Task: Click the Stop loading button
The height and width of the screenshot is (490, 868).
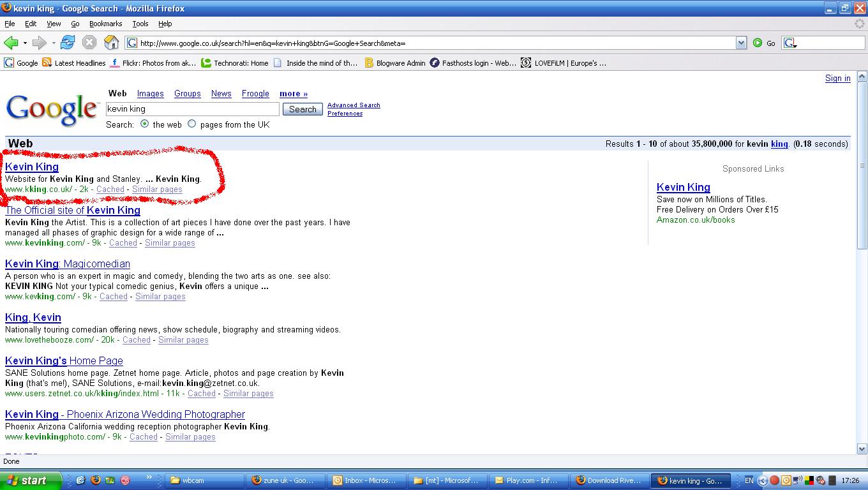Action: tap(89, 43)
